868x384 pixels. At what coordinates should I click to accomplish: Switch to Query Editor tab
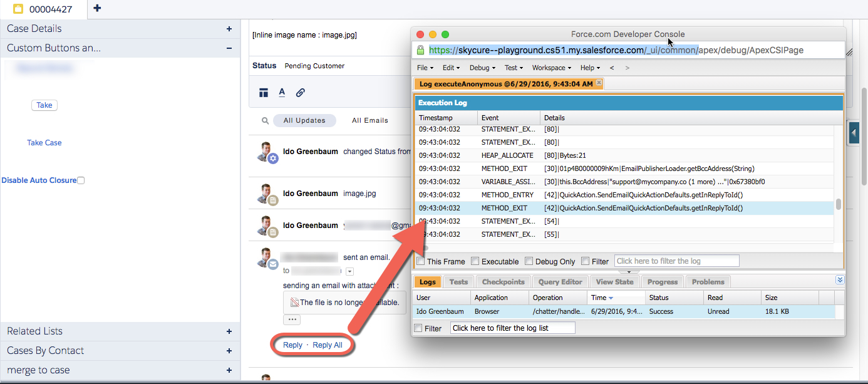561,282
